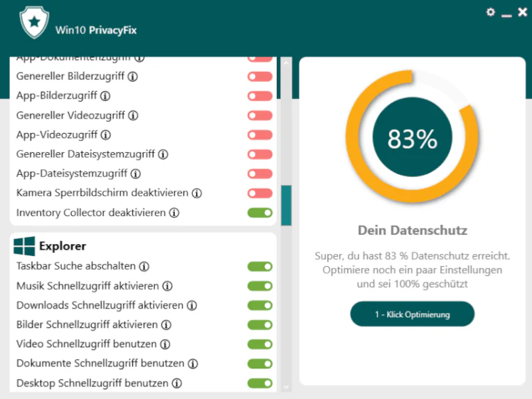Image resolution: width=532 pixels, height=399 pixels.
Task: Click the scrollbar down arrow
Action: click(x=286, y=387)
